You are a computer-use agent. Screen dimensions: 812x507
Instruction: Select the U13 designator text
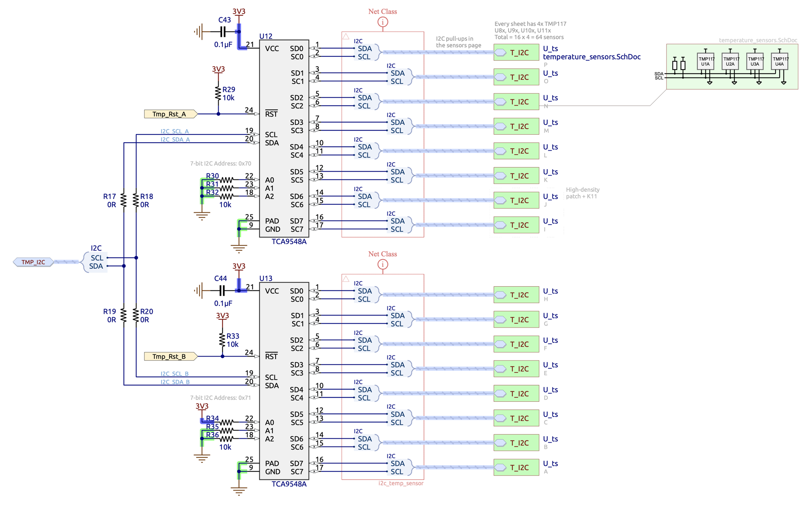point(266,279)
